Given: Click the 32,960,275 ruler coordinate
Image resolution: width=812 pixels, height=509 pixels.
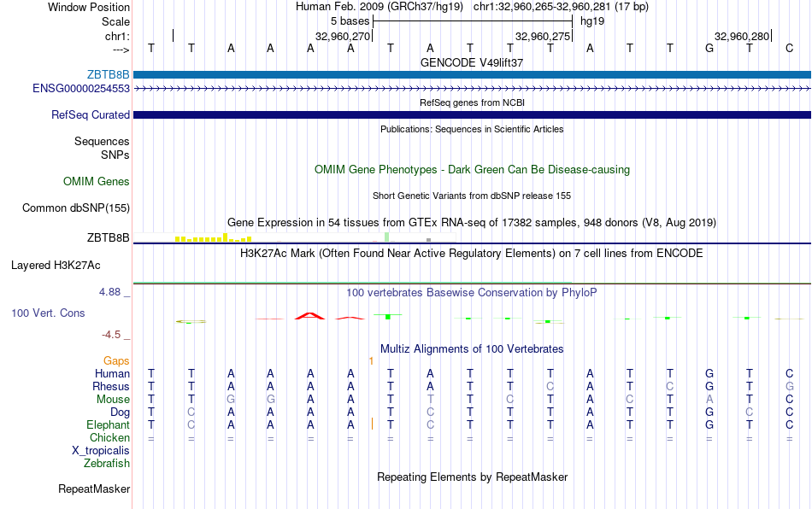Looking at the screenshot, I should click(542, 36).
